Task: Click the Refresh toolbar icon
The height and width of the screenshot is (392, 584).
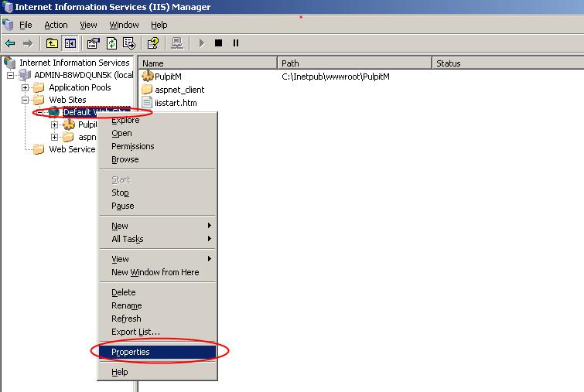Action: coord(111,43)
